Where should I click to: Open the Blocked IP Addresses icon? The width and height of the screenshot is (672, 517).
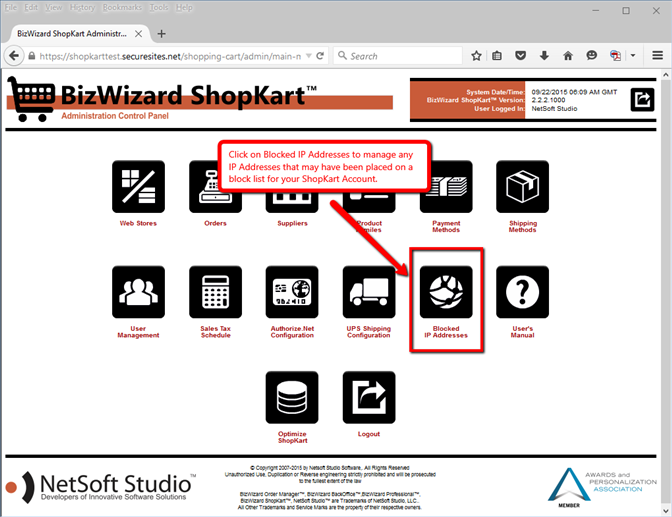point(446,292)
